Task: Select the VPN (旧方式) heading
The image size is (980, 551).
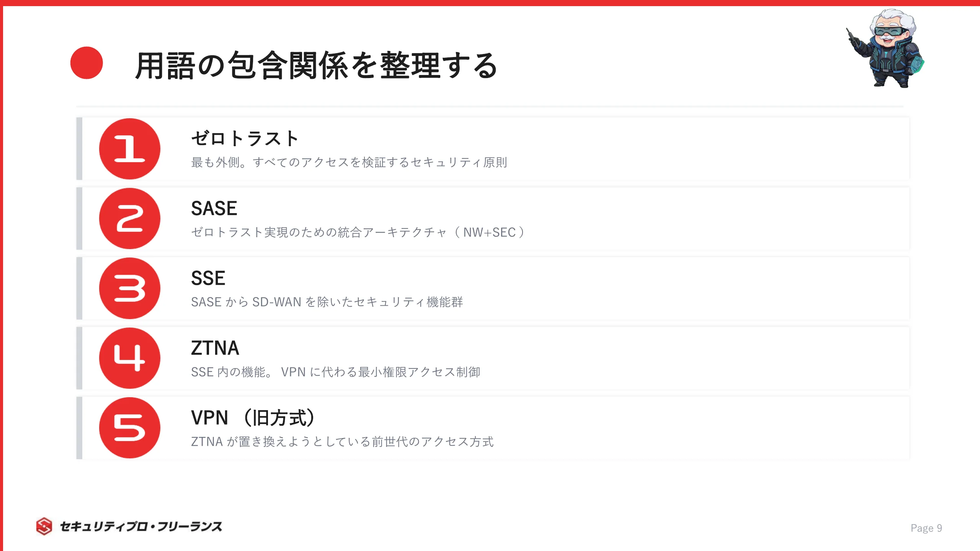Action: click(253, 418)
